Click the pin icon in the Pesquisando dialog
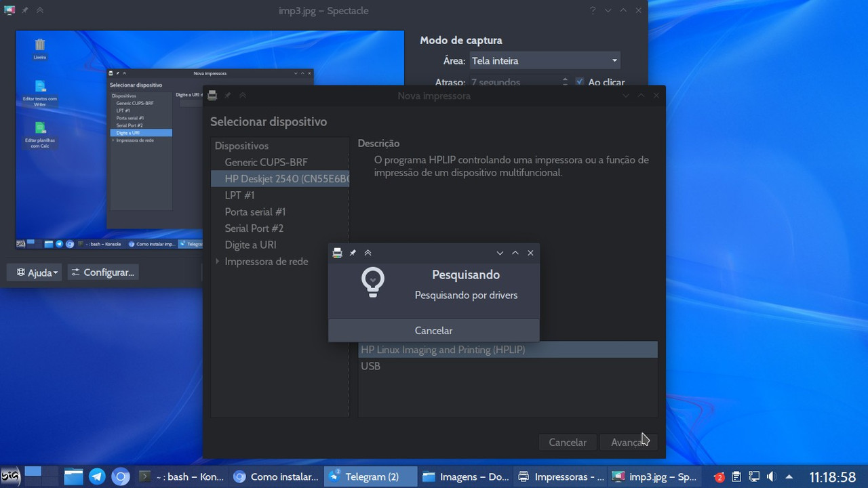This screenshot has width=868, height=488. [x=353, y=253]
